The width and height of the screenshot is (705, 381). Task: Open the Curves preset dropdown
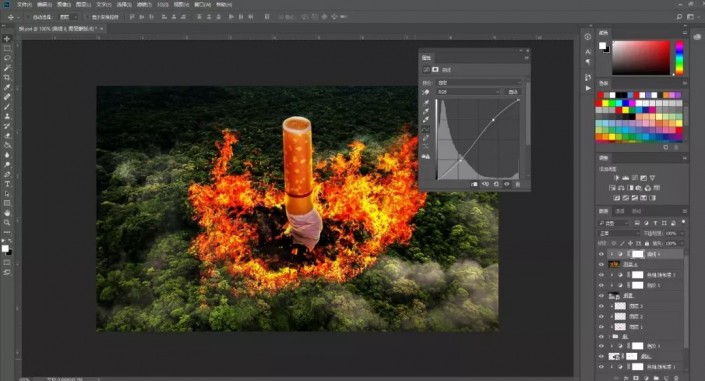coord(479,83)
